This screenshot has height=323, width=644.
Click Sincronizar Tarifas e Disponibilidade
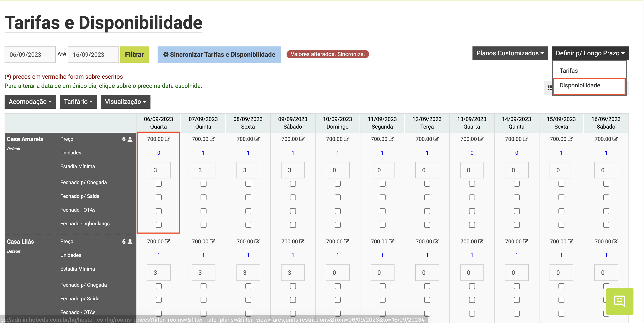tap(219, 54)
